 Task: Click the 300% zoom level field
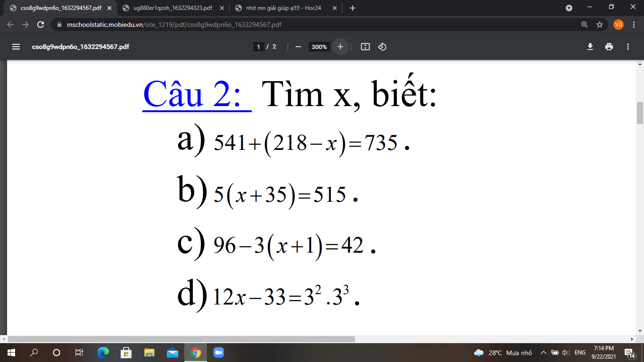319,47
